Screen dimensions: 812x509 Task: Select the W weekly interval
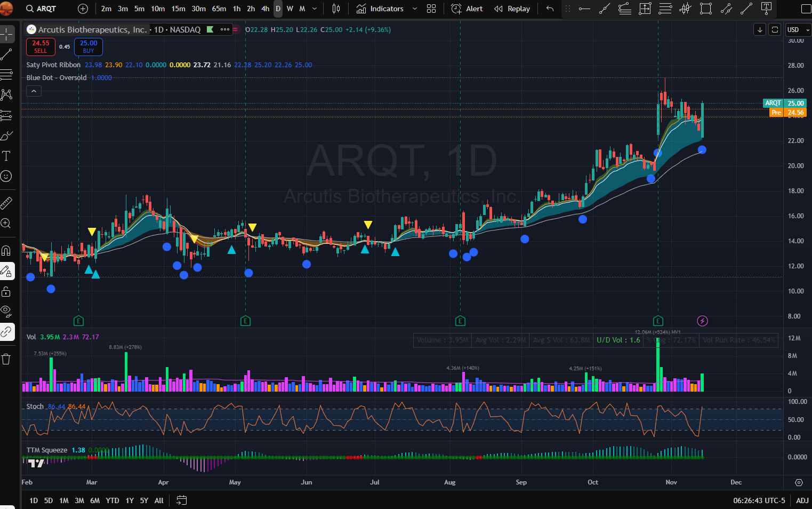point(290,9)
